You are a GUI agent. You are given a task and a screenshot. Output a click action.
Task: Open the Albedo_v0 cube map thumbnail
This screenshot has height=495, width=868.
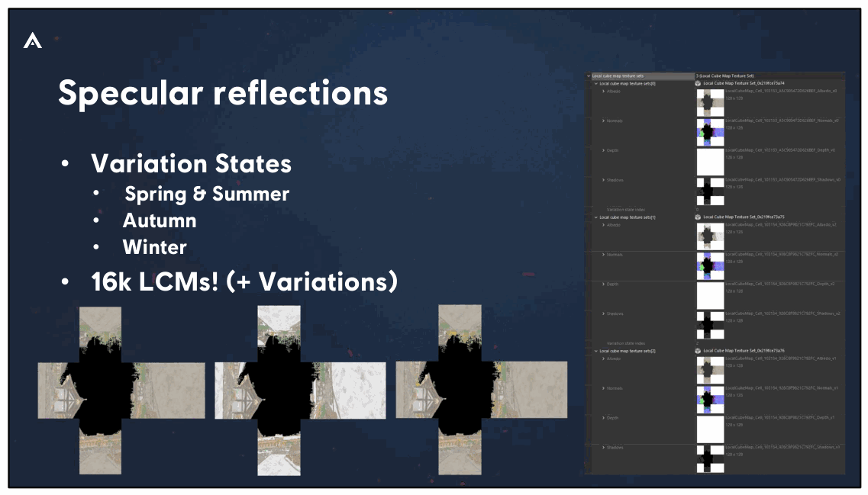(x=710, y=102)
